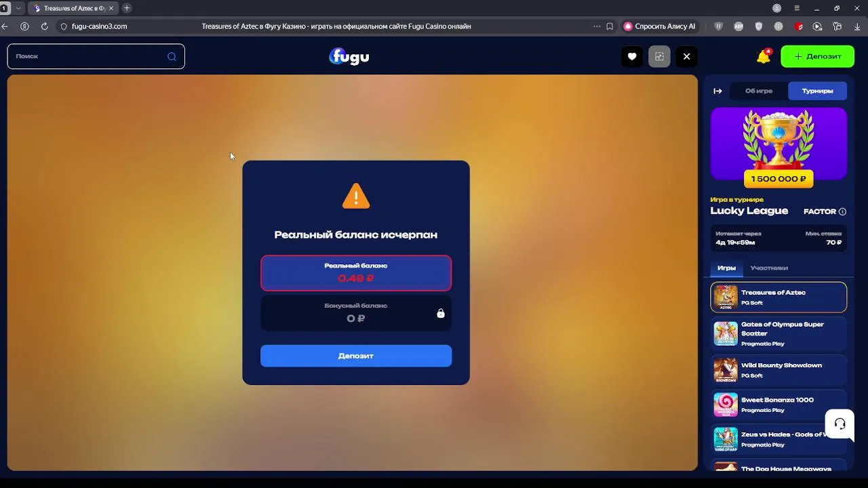
Task: Open notifications bell icon
Action: point(764,56)
